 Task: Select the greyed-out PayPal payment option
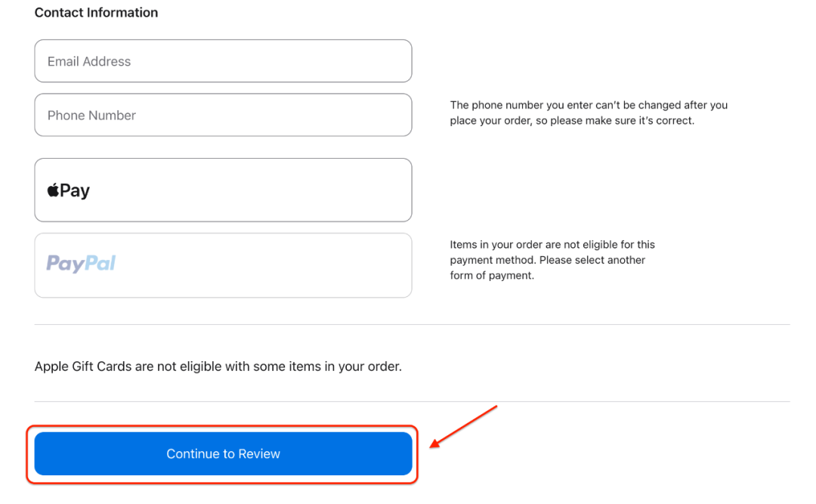tap(223, 265)
